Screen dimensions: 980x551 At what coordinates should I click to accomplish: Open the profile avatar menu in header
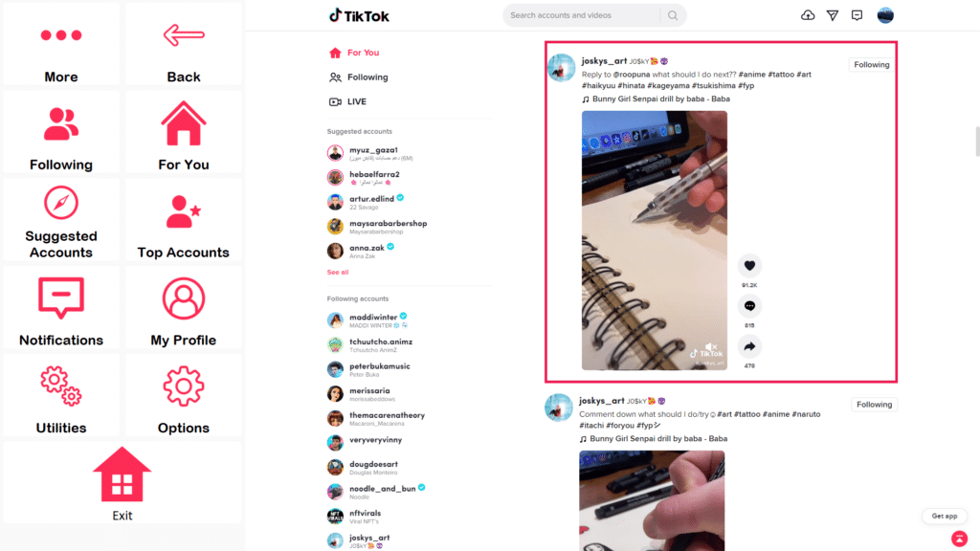click(885, 15)
